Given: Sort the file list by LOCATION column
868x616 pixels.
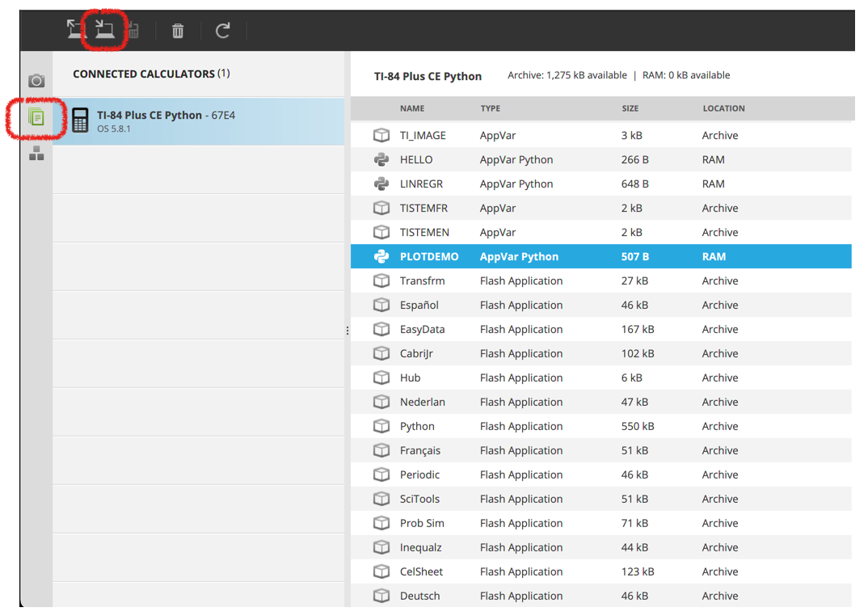Looking at the screenshot, I should pyautogui.click(x=723, y=108).
